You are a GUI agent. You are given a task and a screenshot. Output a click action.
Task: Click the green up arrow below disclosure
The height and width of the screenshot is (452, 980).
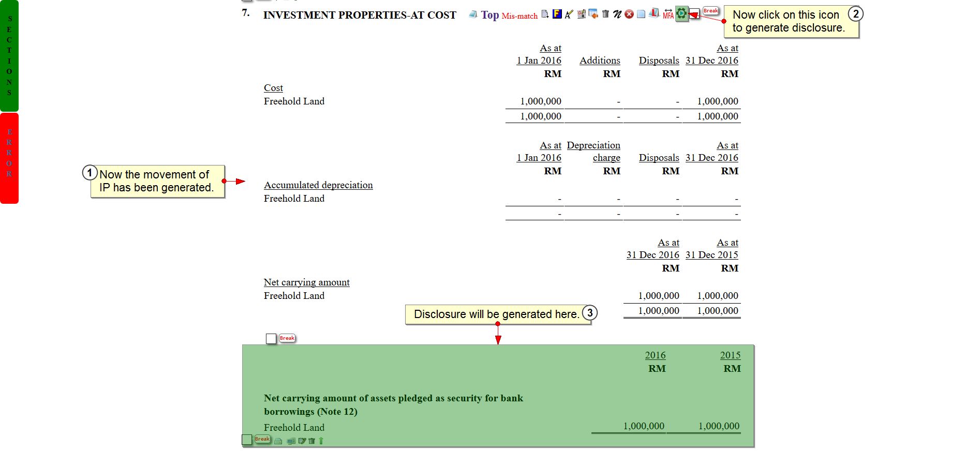click(x=321, y=441)
